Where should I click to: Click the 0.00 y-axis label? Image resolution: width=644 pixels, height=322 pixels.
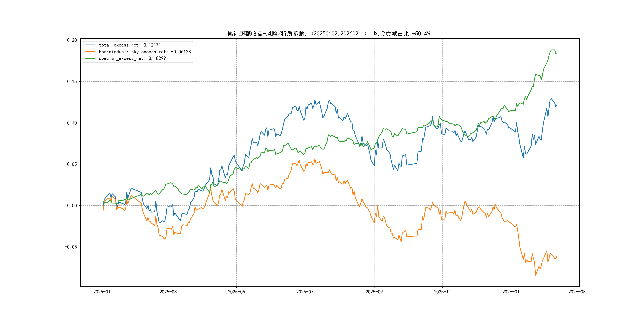72,206
